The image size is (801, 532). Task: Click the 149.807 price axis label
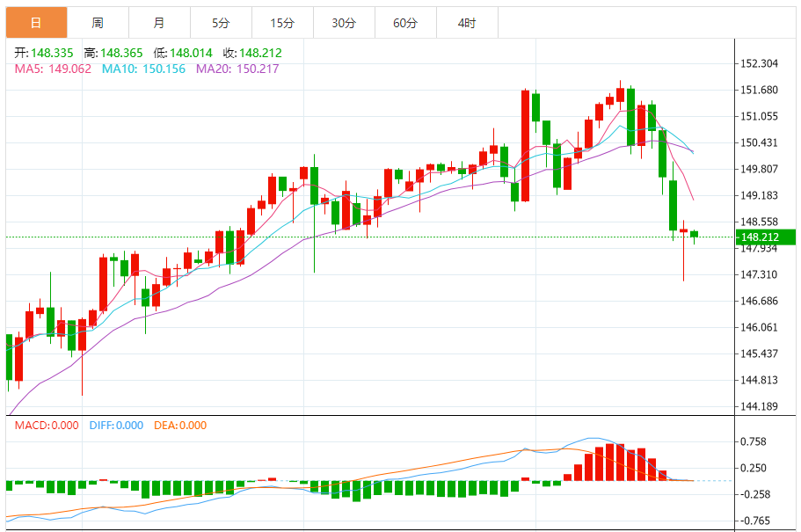tap(759, 169)
